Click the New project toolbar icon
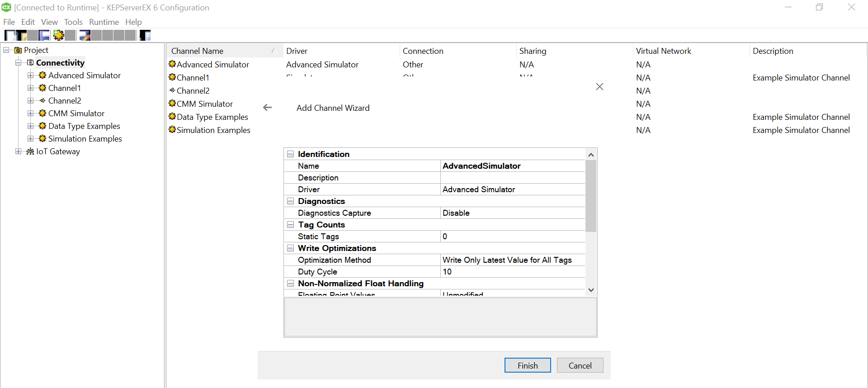 pyautogui.click(x=10, y=35)
